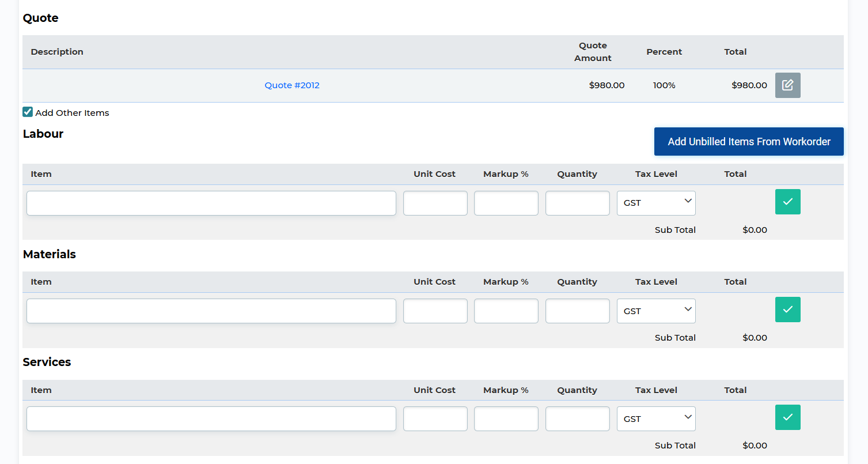Click the edit icon for Quote #2012
Viewport: 868px width, 464px height.
[787, 85]
